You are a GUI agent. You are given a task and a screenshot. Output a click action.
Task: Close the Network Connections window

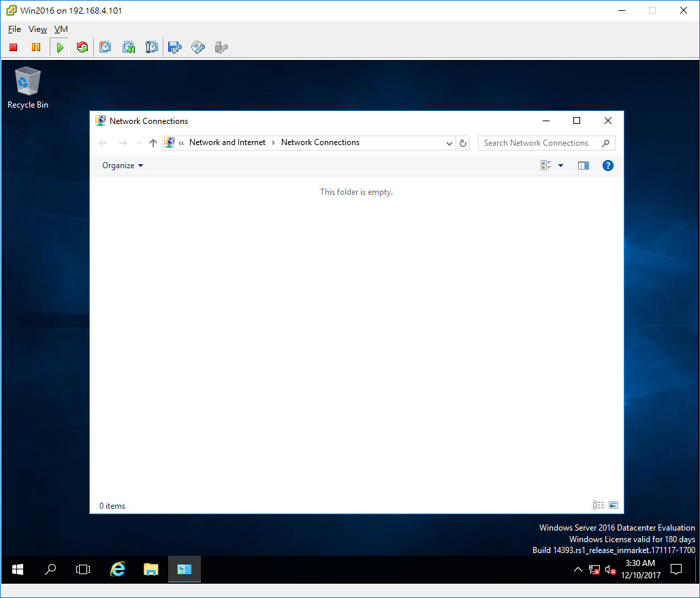point(608,121)
